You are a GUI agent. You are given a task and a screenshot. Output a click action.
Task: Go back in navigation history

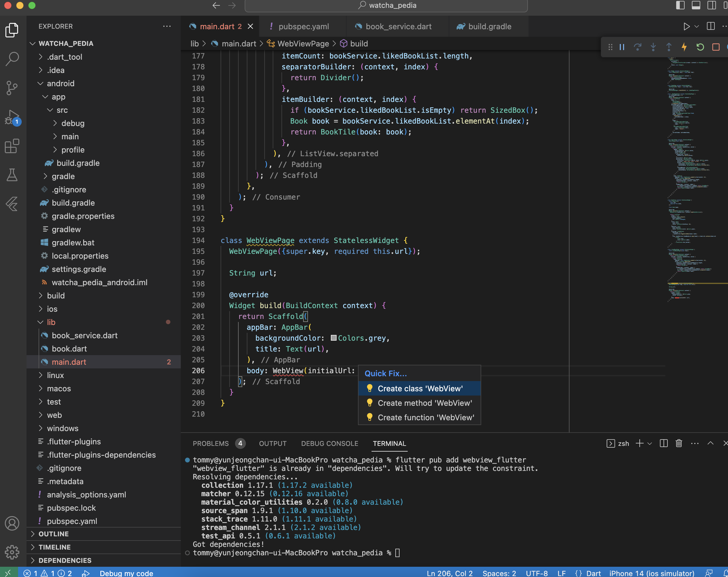(216, 5)
